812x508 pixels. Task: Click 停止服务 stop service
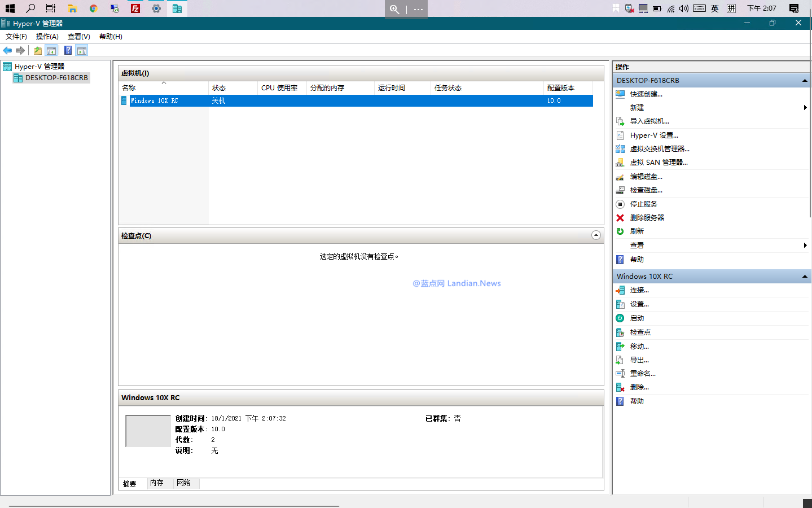coord(643,204)
